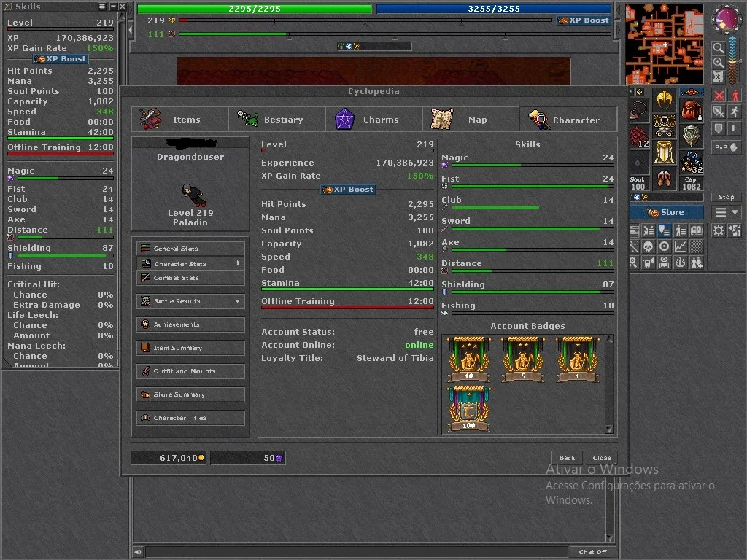Select the Character tab
The height and width of the screenshot is (560, 747).
click(568, 119)
